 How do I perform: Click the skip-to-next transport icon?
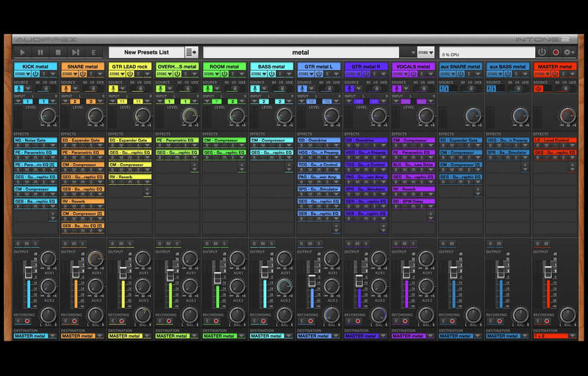click(76, 52)
